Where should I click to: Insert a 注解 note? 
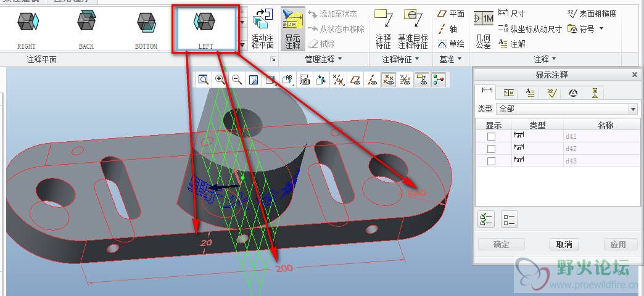[511, 44]
